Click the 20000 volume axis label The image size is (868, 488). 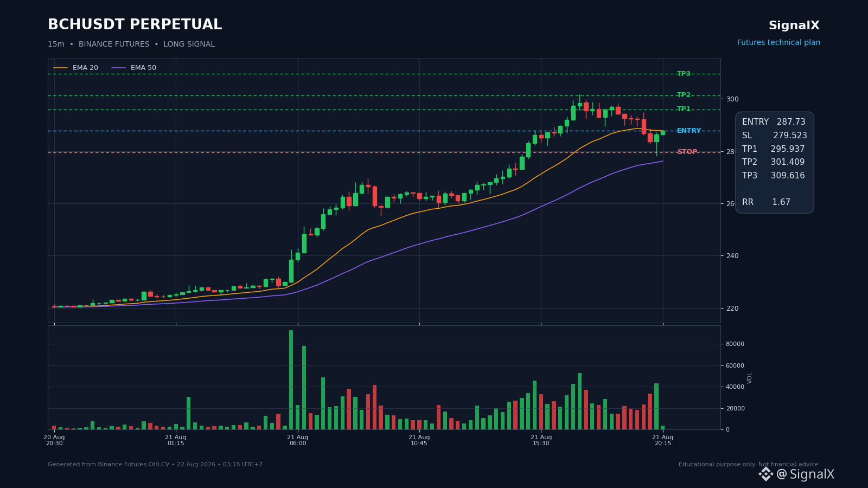[x=735, y=409]
